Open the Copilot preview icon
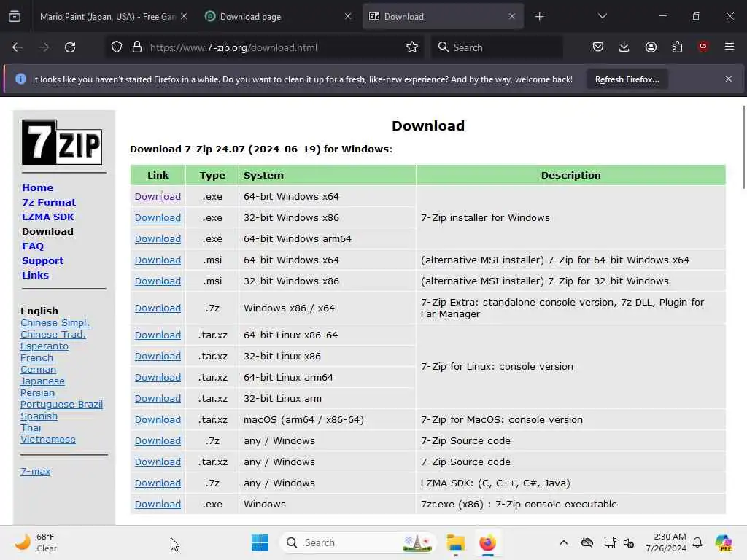Image resolution: width=747 pixels, height=560 pixels. coord(723,542)
